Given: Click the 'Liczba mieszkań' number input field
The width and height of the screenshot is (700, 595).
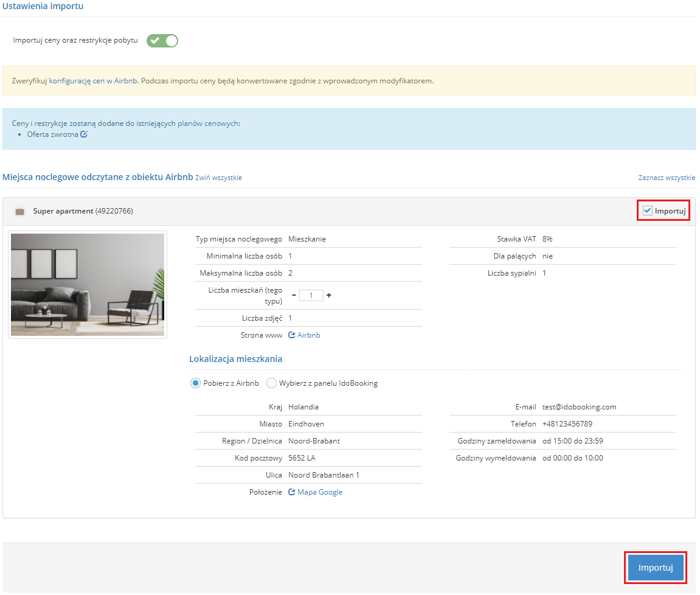Looking at the screenshot, I should [x=311, y=295].
